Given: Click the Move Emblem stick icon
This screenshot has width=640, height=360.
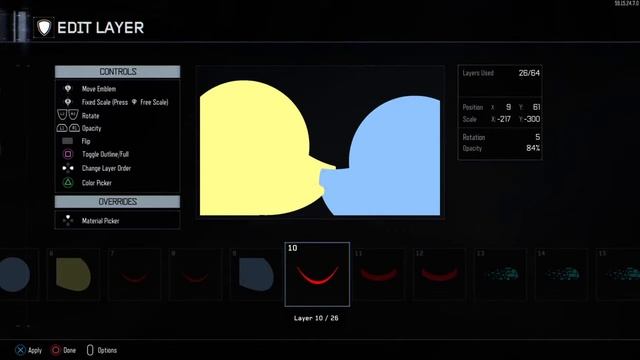Looking at the screenshot, I should 68,89.
